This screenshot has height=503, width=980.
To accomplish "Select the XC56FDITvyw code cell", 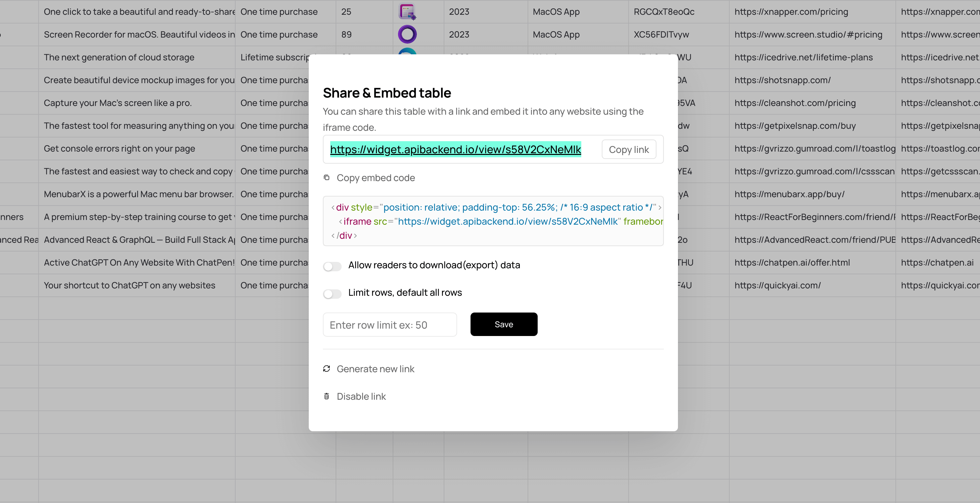I will point(679,35).
